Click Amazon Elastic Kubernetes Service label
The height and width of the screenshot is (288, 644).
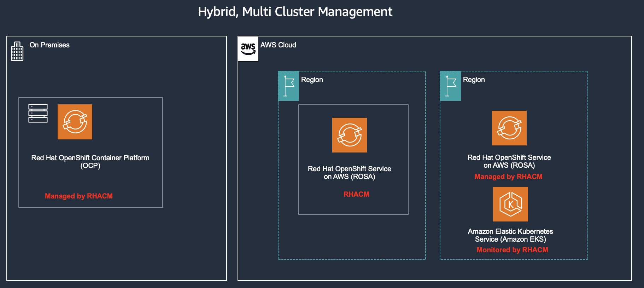[x=510, y=235]
